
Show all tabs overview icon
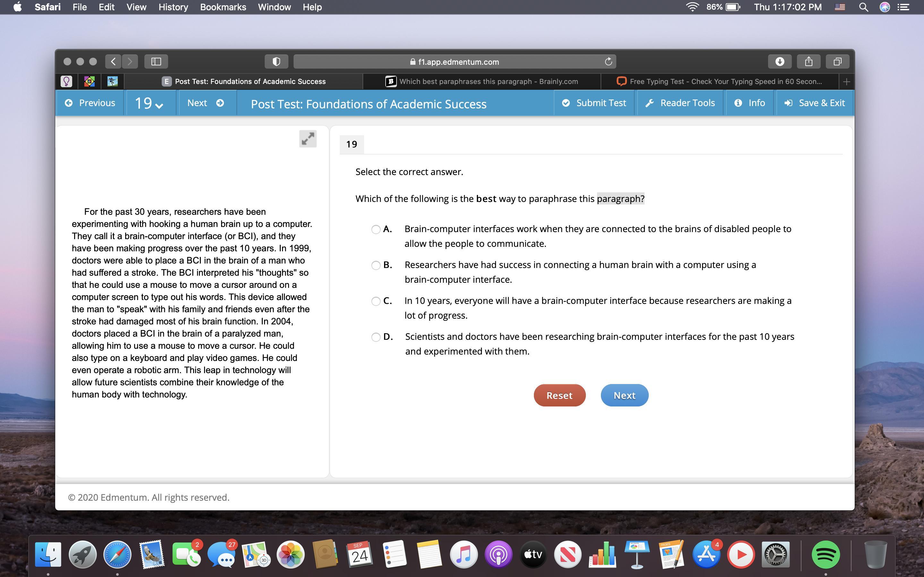point(837,62)
